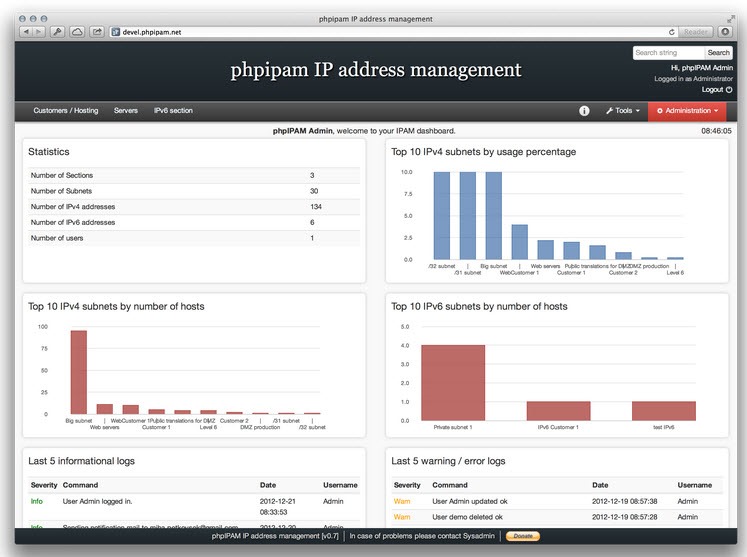Click the 'Number of IPv6 addresses' row

coord(194,223)
